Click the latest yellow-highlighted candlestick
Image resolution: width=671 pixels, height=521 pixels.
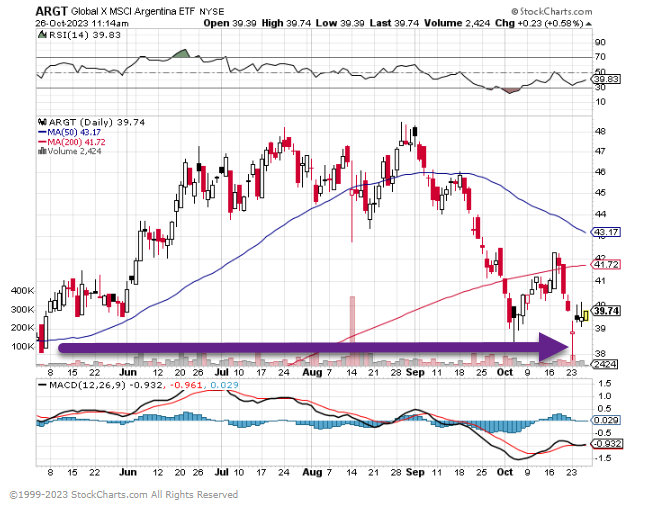tap(586, 316)
